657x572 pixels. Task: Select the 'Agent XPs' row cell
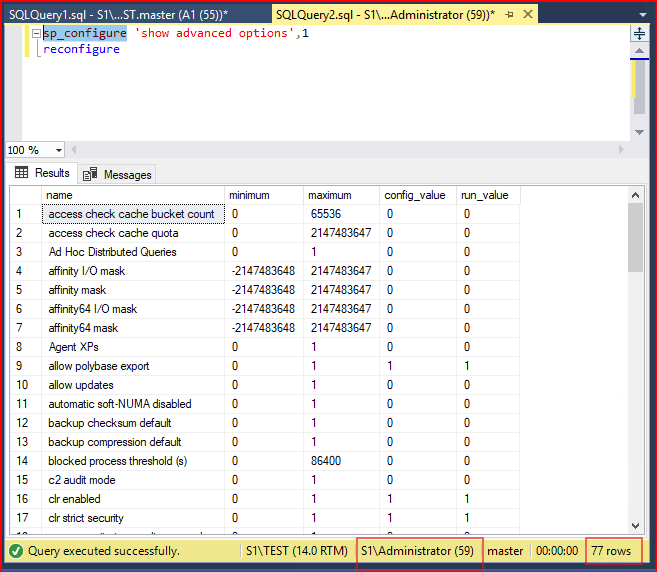tap(76, 347)
